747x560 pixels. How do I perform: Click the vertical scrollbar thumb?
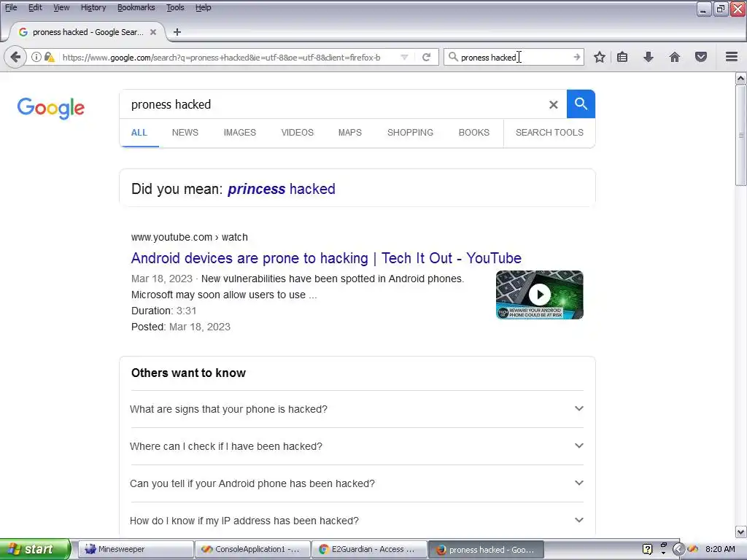pos(741,135)
